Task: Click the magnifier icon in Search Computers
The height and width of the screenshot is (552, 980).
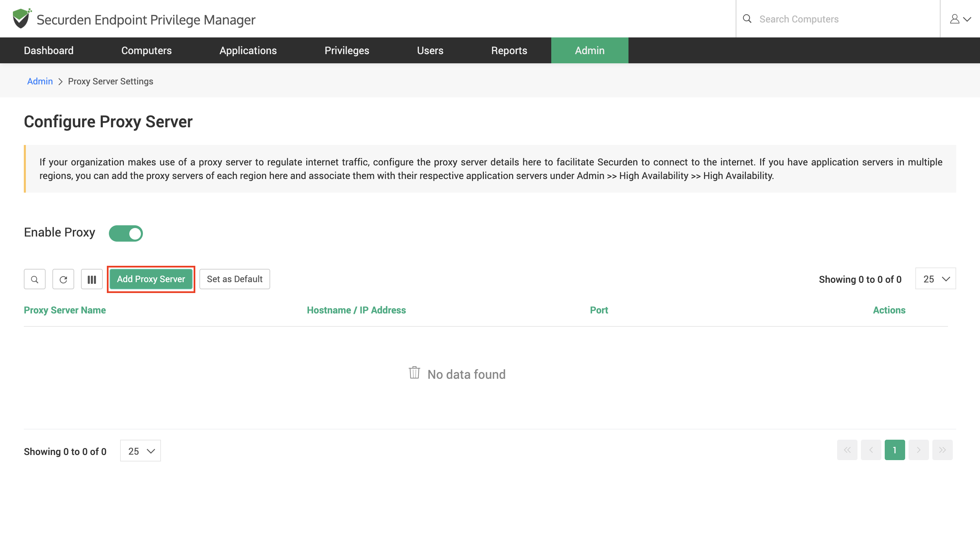Action: (747, 19)
